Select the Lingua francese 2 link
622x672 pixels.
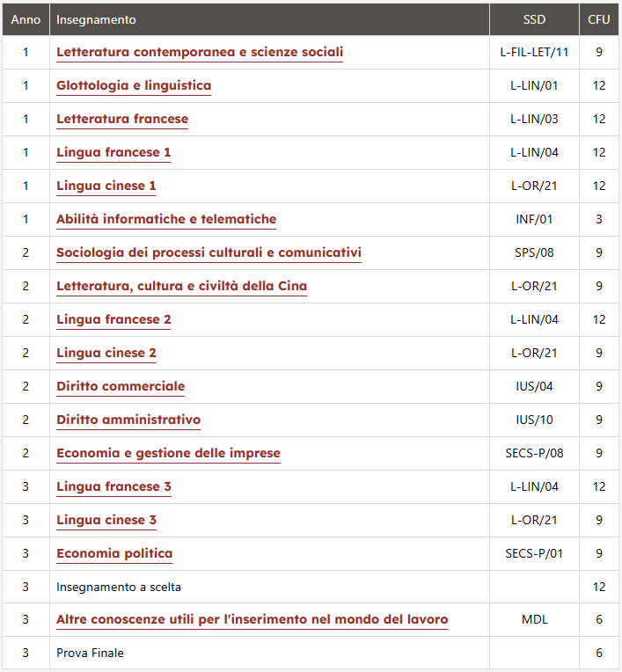113,319
